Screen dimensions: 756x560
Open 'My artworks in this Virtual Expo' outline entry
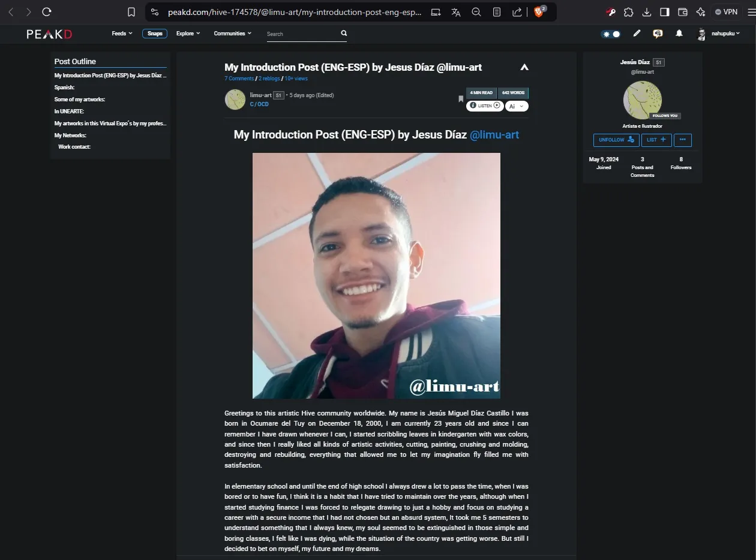point(110,124)
